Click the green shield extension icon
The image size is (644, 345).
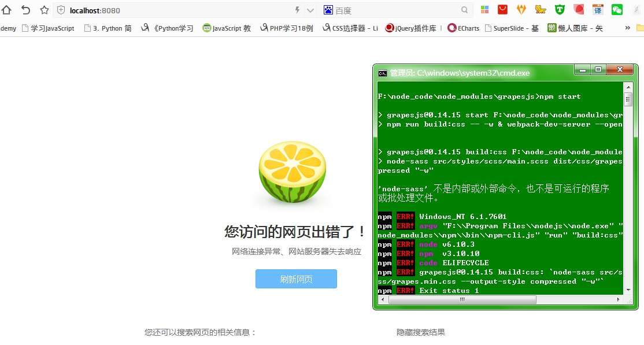click(560, 10)
